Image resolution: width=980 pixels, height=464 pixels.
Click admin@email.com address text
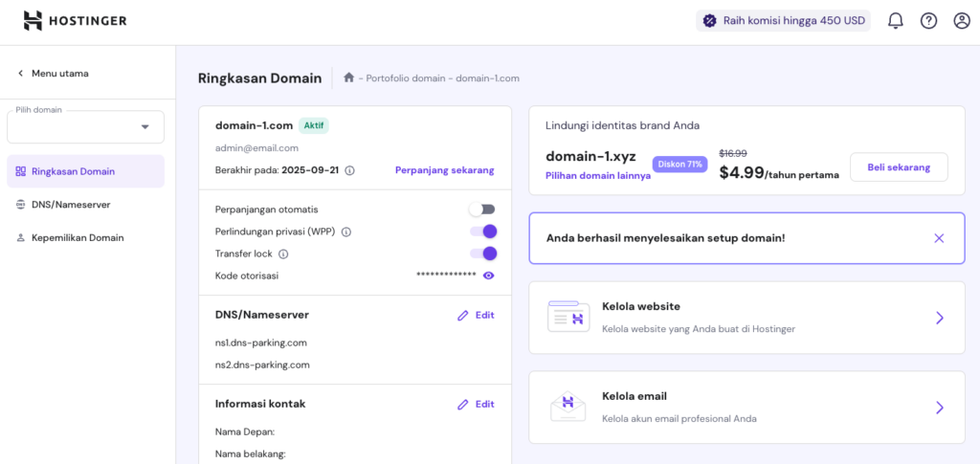click(x=256, y=148)
